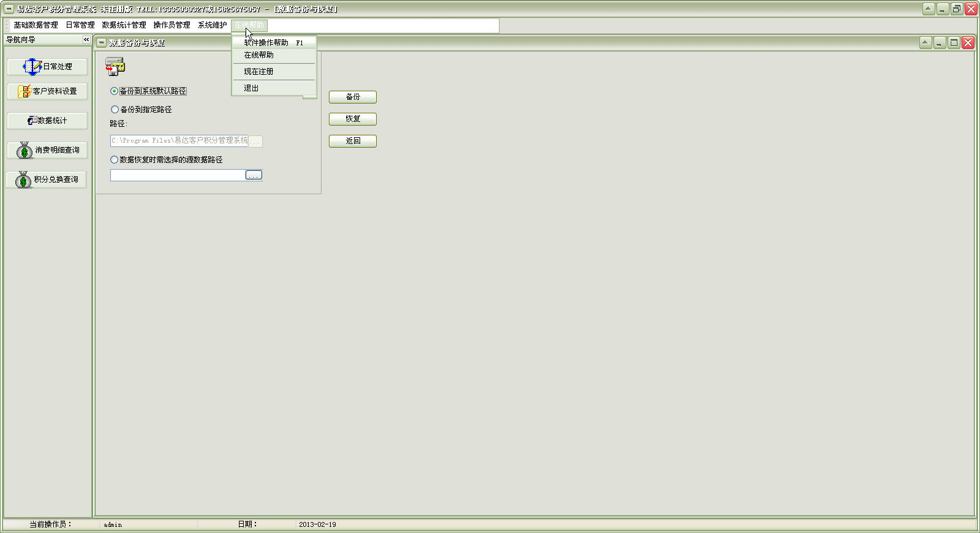Viewport: 980px width, 533px height.
Task: Click the backup path field showing C:\Program Files
Action: (x=179, y=140)
